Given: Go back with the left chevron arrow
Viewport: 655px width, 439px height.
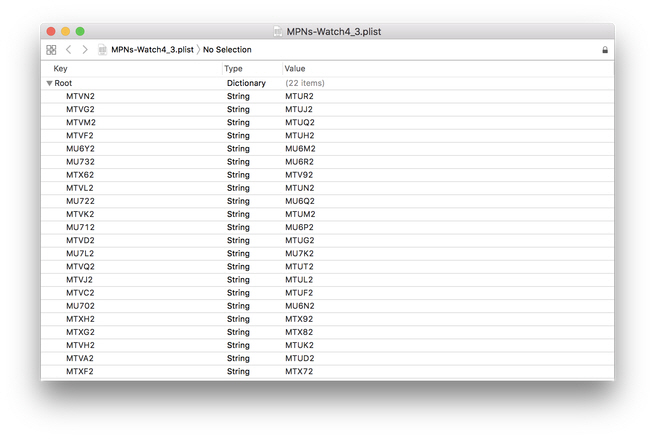Looking at the screenshot, I should coord(69,50).
